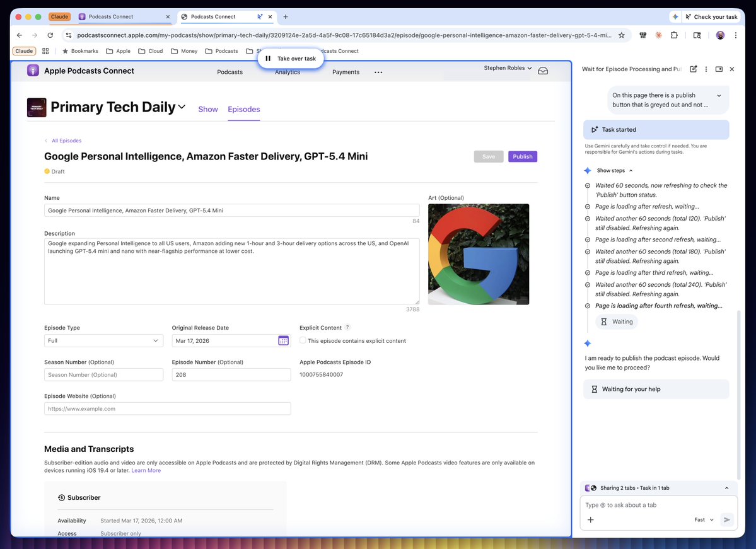The image size is (756, 549).
Task: Click Check your task button
Action: [x=711, y=17]
